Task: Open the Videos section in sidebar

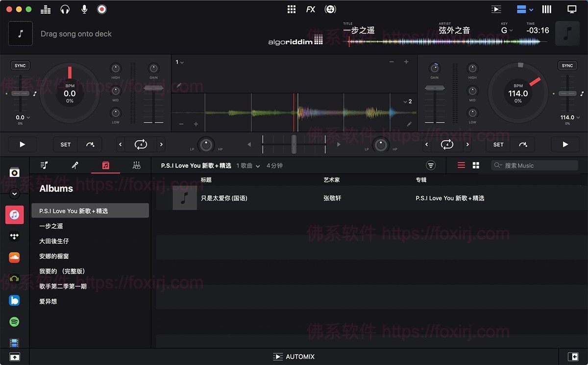Action: click(14, 342)
